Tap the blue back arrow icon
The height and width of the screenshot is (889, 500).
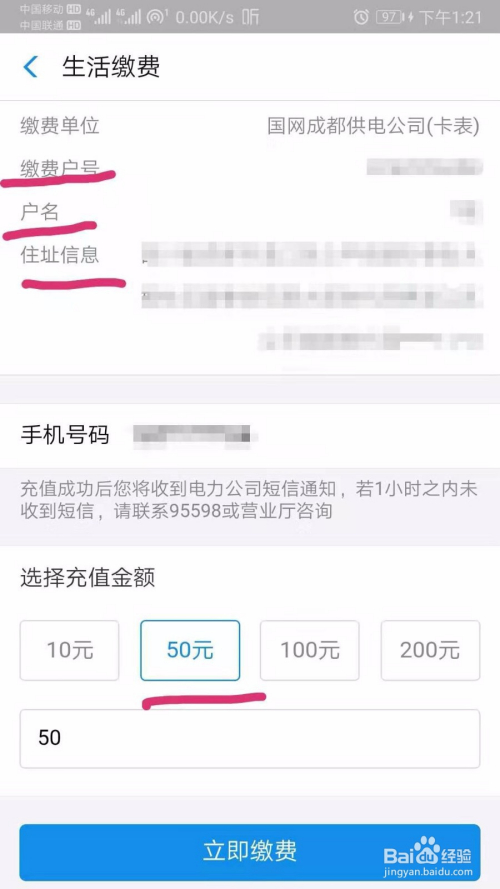coord(30,67)
